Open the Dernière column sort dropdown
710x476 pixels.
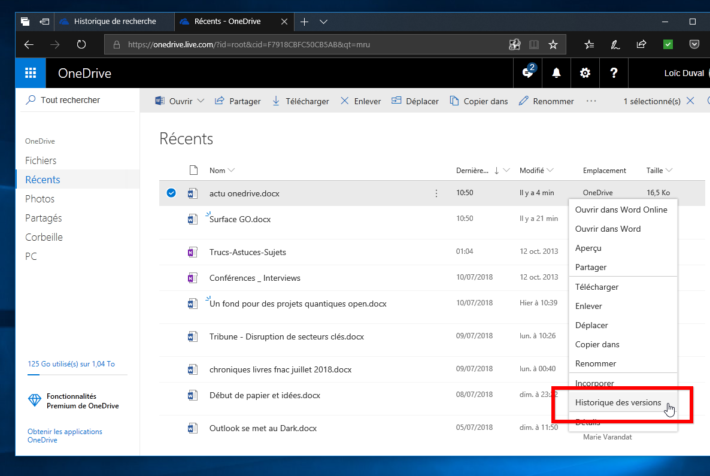(x=506, y=170)
